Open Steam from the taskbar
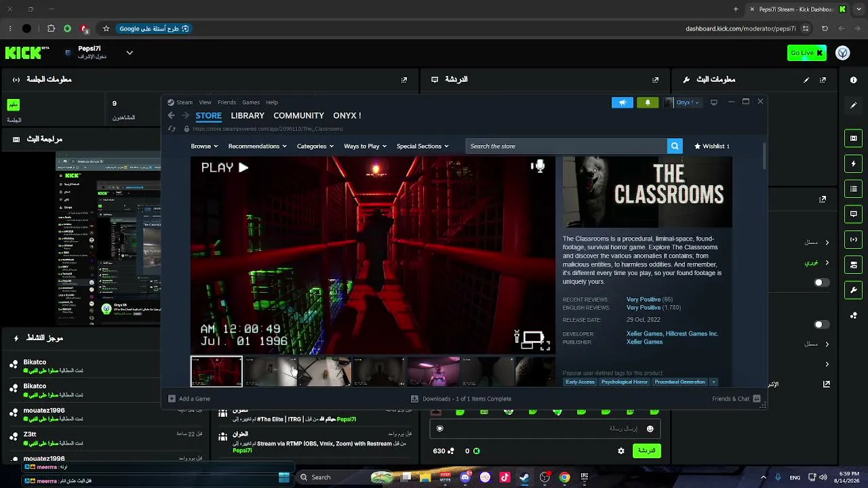The width and height of the screenshot is (868, 488). click(x=524, y=477)
